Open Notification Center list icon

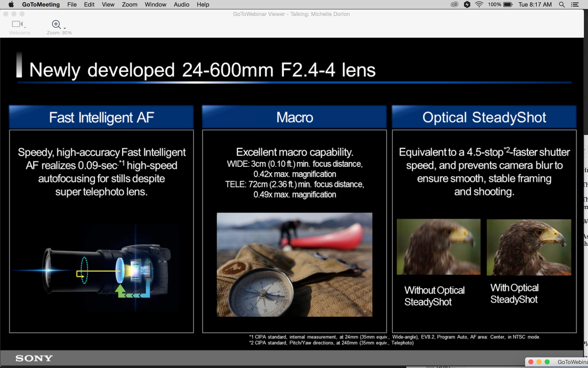pyautogui.click(x=575, y=4)
